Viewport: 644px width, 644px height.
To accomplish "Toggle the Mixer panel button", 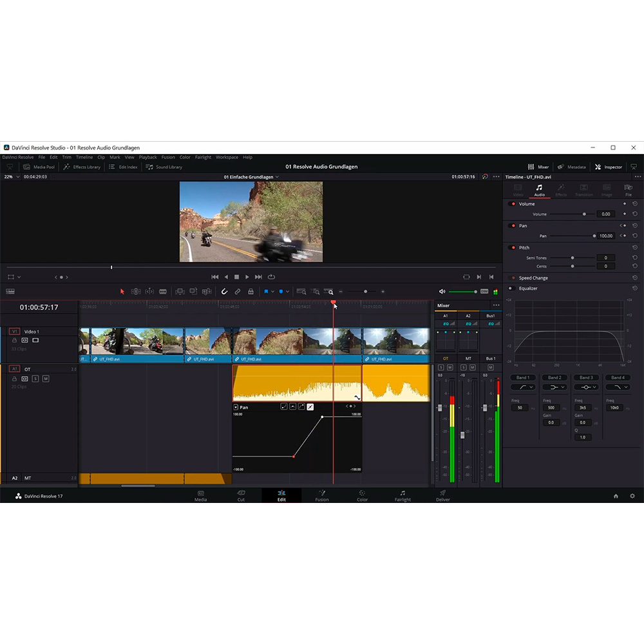I will pyautogui.click(x=538, y=167).
